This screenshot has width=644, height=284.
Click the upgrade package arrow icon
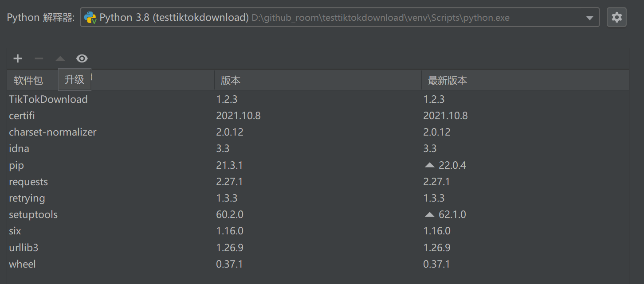click(x=60, y=58)
